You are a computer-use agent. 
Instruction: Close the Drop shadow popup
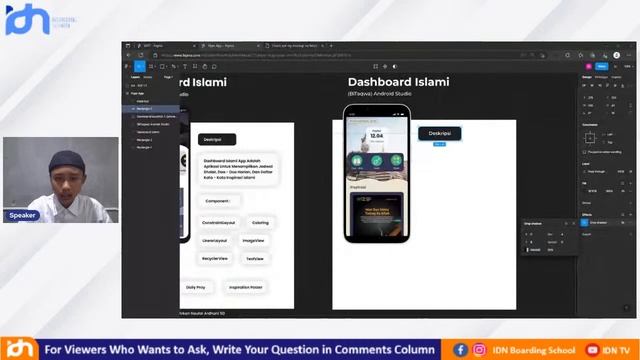click(573, 224)
